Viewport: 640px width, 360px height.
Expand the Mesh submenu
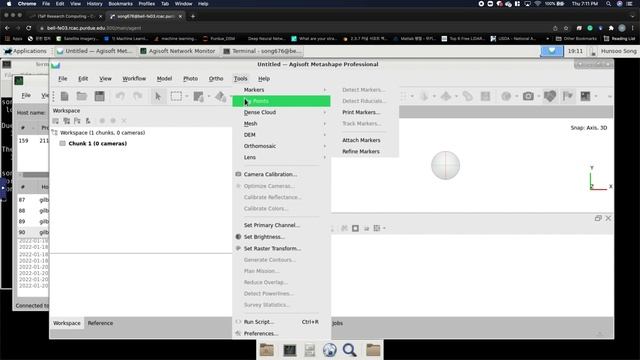click(x=281, y=124)
